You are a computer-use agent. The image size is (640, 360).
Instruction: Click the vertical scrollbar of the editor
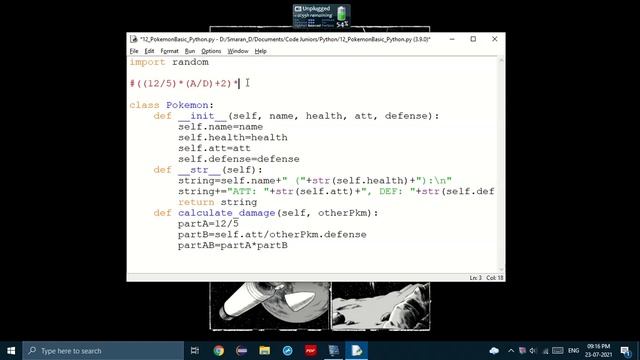pos(501,165)
